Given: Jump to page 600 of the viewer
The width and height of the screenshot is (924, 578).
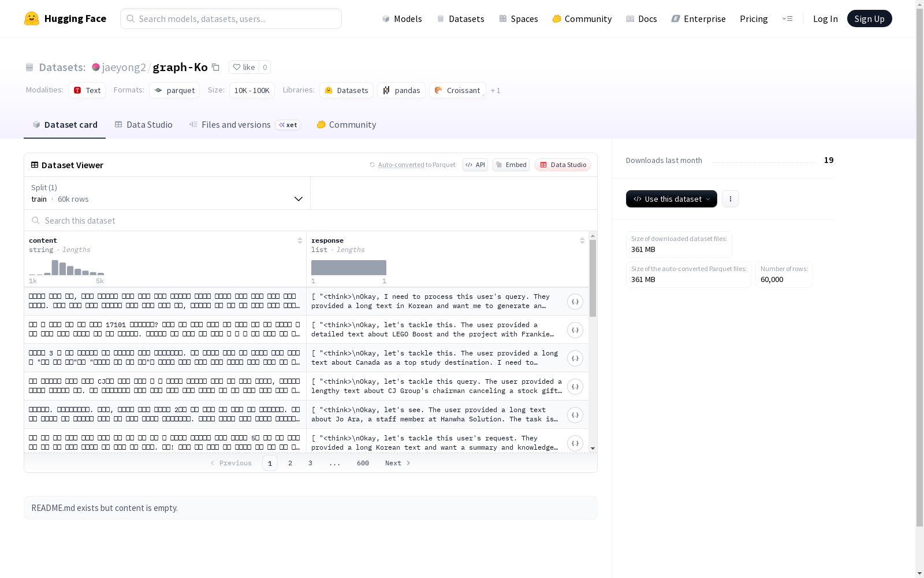Looking at the screenshot, I should [x=363, y=463].
